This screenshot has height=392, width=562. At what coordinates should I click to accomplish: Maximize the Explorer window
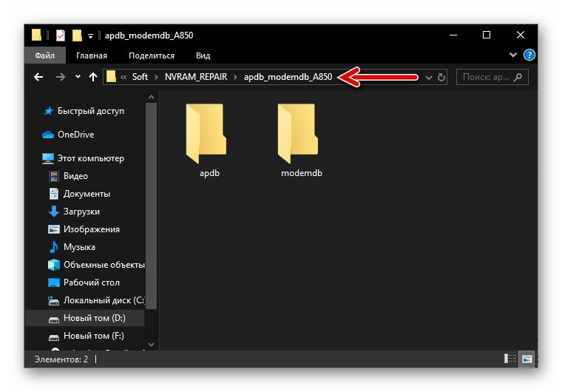tap(487, 36)
